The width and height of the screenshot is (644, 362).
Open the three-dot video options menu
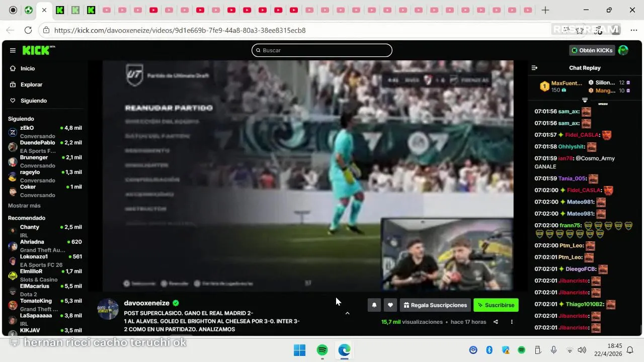[x=512, y=322]
